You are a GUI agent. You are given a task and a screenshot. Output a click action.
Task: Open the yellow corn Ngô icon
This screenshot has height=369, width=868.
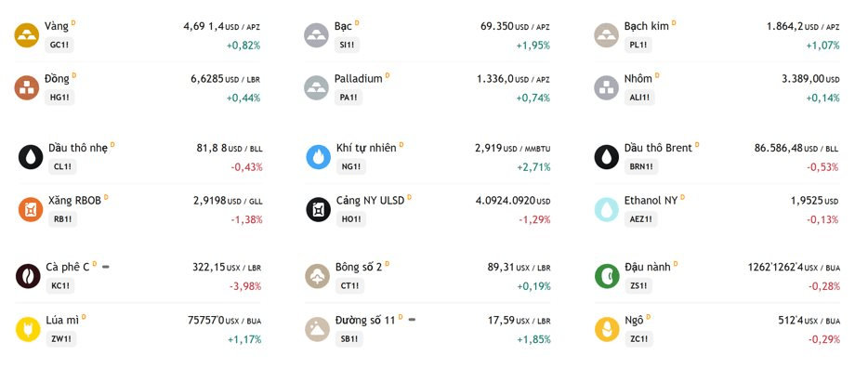click(x=607, y=329)
